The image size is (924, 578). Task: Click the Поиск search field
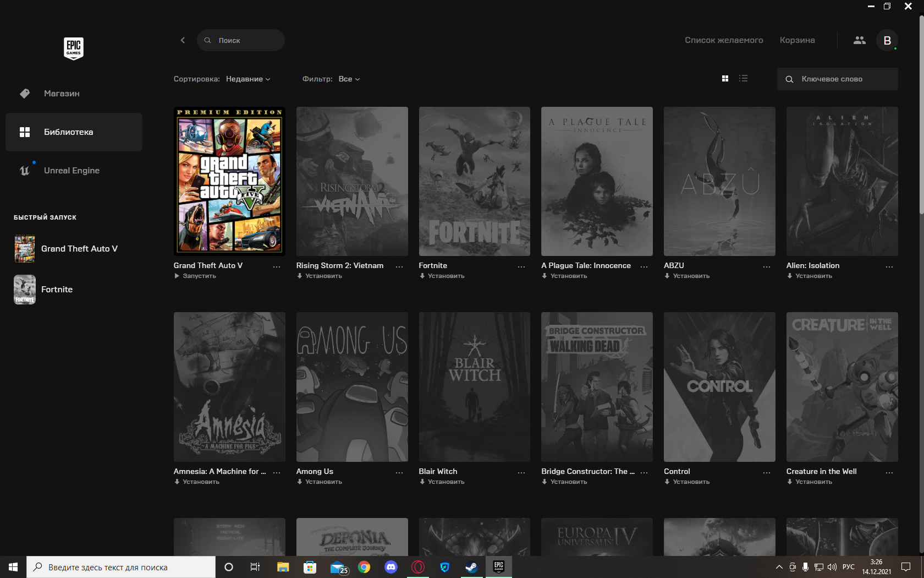click(241, 40)
